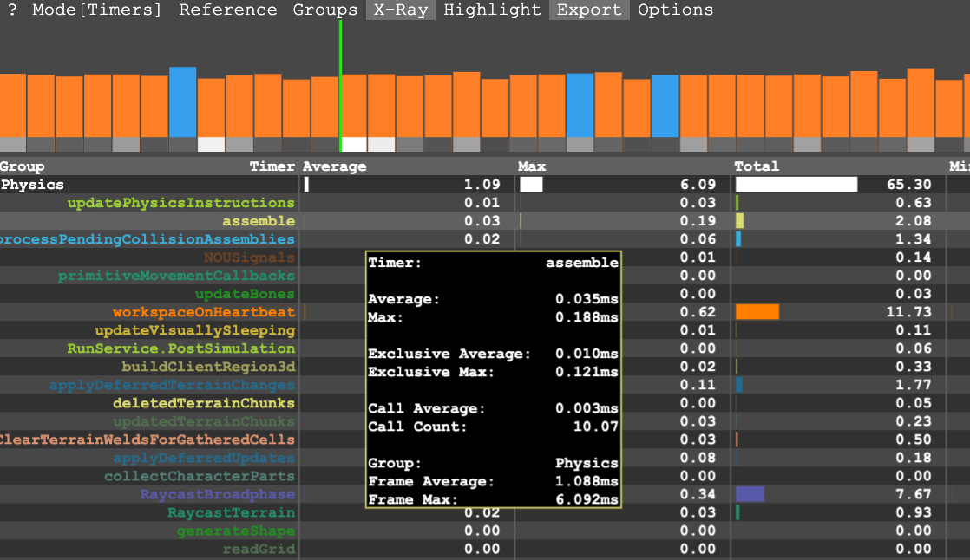Click the orange workspaceOnHeartbeat total bar

point(757,311)
